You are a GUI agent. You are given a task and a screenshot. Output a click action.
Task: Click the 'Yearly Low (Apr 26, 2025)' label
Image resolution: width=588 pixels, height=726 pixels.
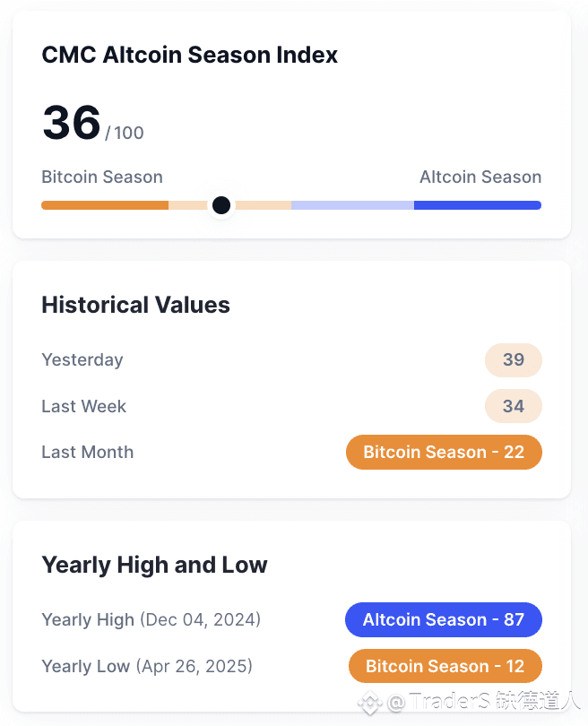(x=147, y=666)
